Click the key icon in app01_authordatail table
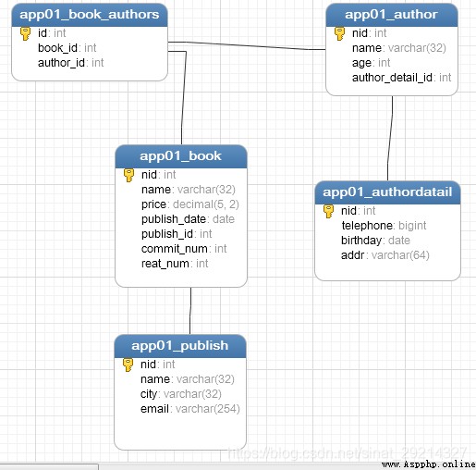Screen dimensions: 476x470 [x=328, y=211]
